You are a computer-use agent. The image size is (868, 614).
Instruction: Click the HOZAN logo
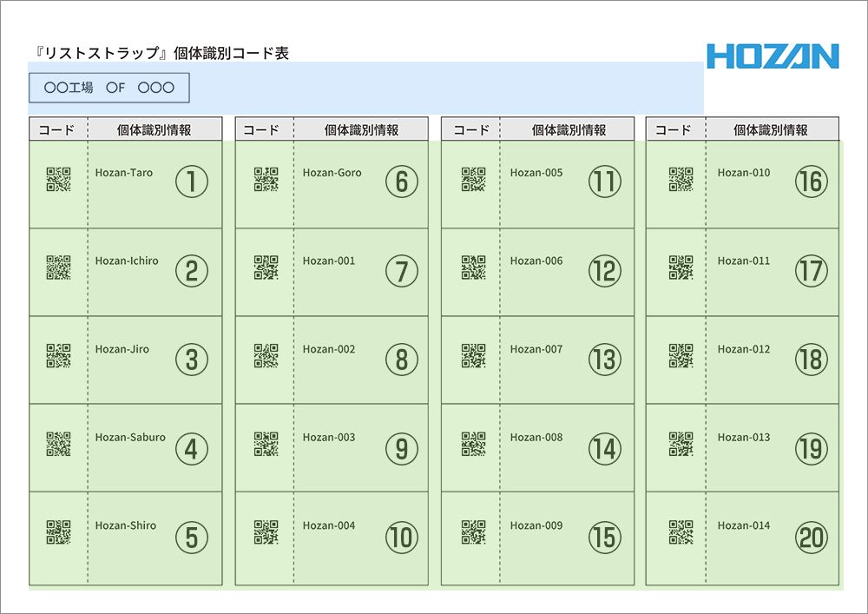773,56
